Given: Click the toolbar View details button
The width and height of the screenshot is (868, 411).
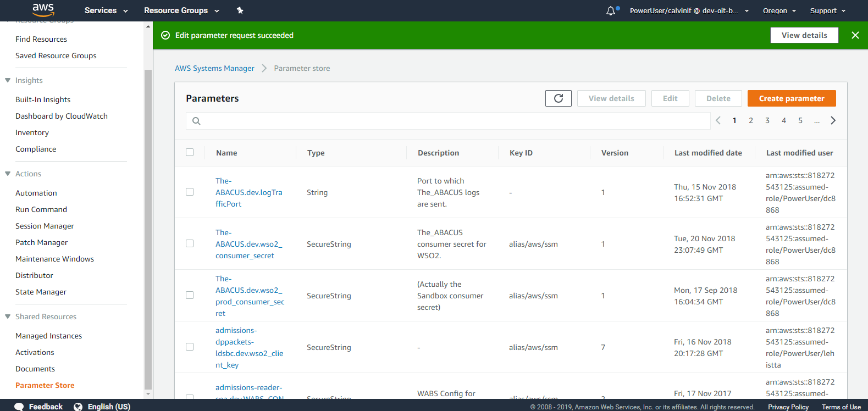Looking at the screenshot, I should tap(611, 98).
